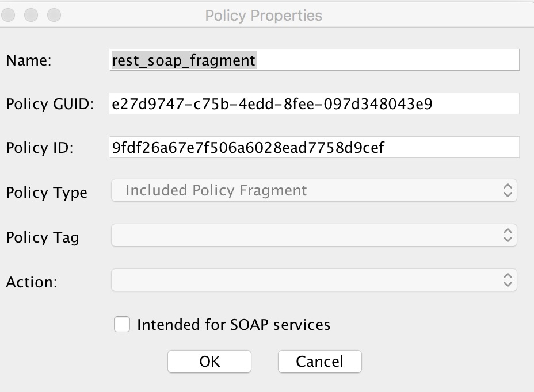This screenshot has height=392, width=534.
Task: Confirm the dialog with OK
Action: pos(209,362)
